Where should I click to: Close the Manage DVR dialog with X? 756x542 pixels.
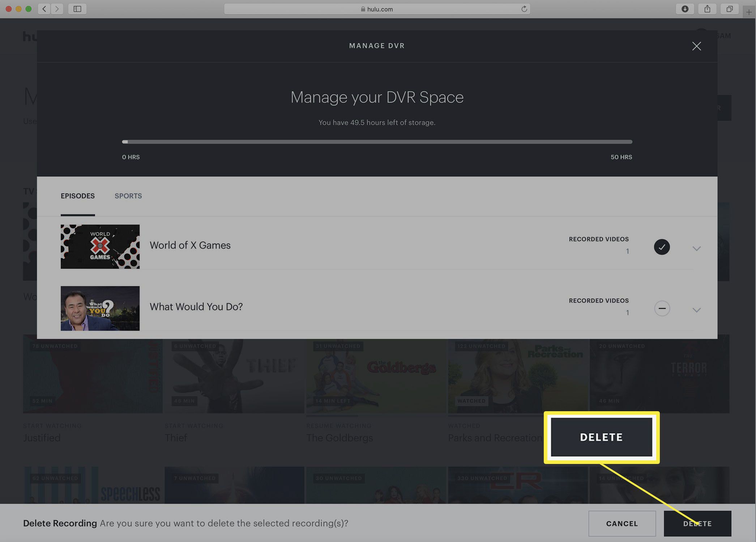pos(696,46)
